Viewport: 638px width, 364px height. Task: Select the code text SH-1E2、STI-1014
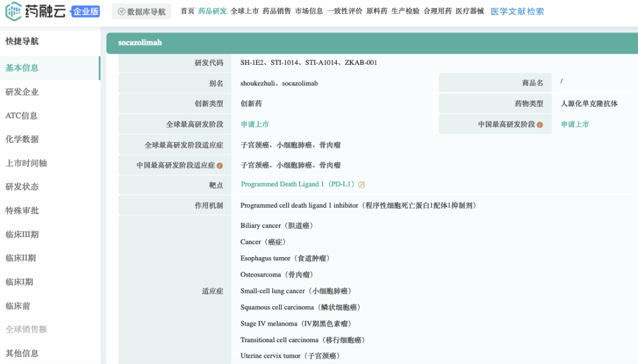tap(269, 63)
